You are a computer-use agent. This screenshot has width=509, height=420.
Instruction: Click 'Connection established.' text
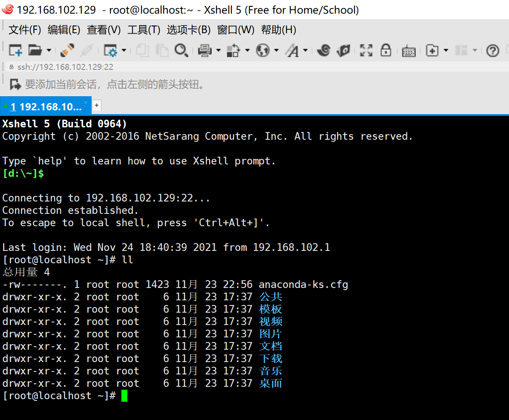click(x=70, y=210)
